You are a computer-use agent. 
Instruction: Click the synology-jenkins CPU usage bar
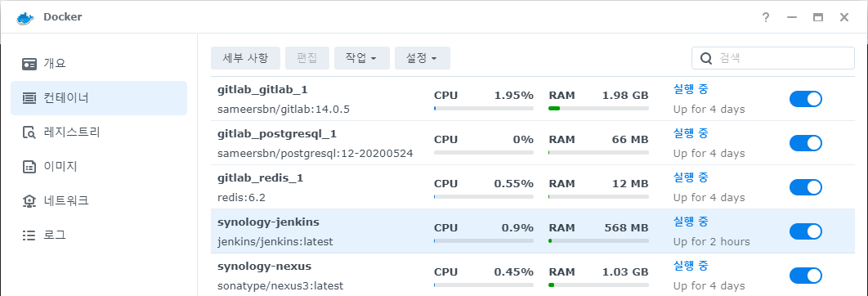(484, 240)
